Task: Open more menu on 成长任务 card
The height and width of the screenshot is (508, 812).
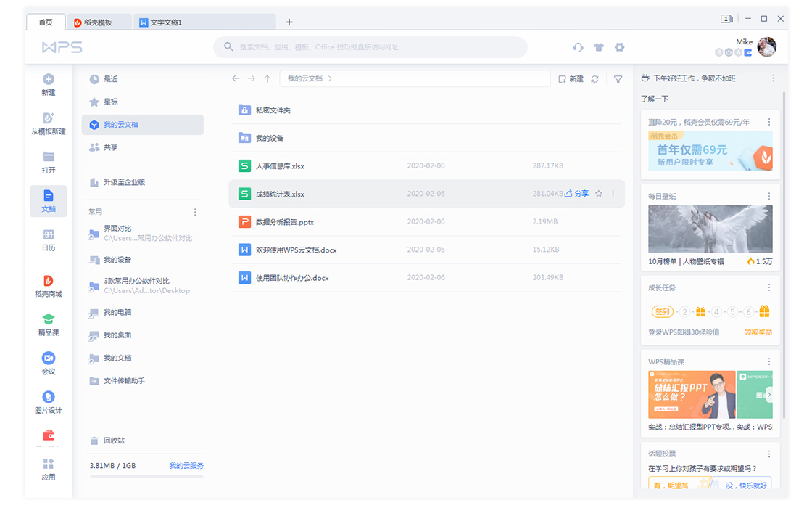Action: (769, 287)
